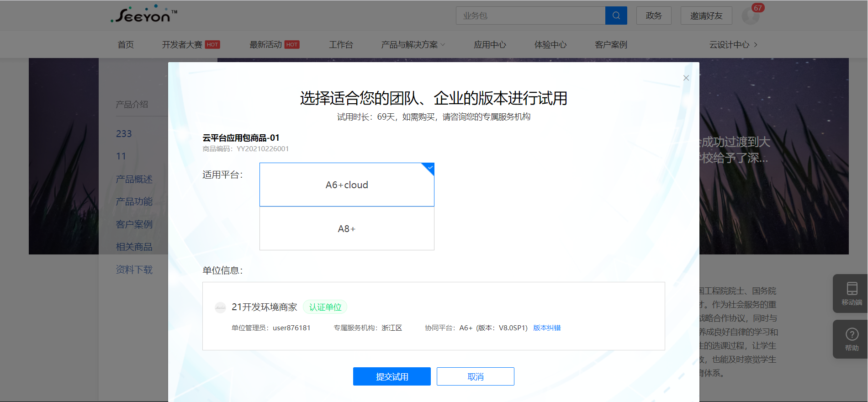Go to 首页 in the navigation
Screen dimensions: 868x402
(x=126, y=45)
